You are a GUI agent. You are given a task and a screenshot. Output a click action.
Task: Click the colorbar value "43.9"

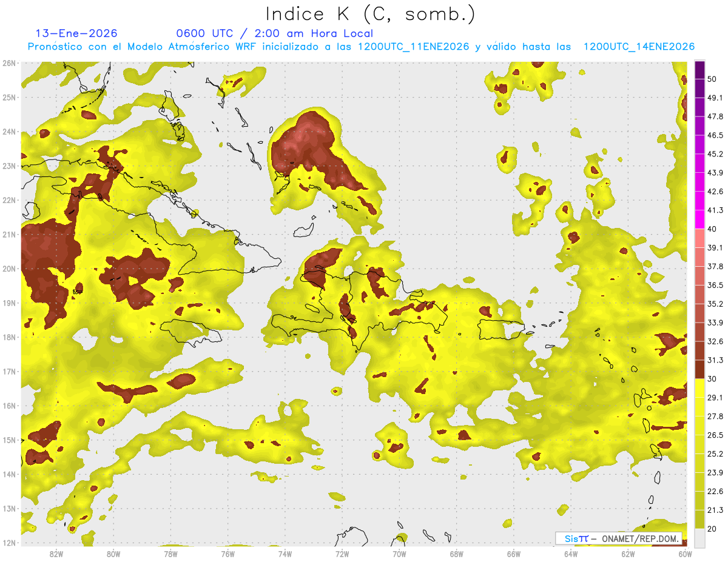pos(715,173)
